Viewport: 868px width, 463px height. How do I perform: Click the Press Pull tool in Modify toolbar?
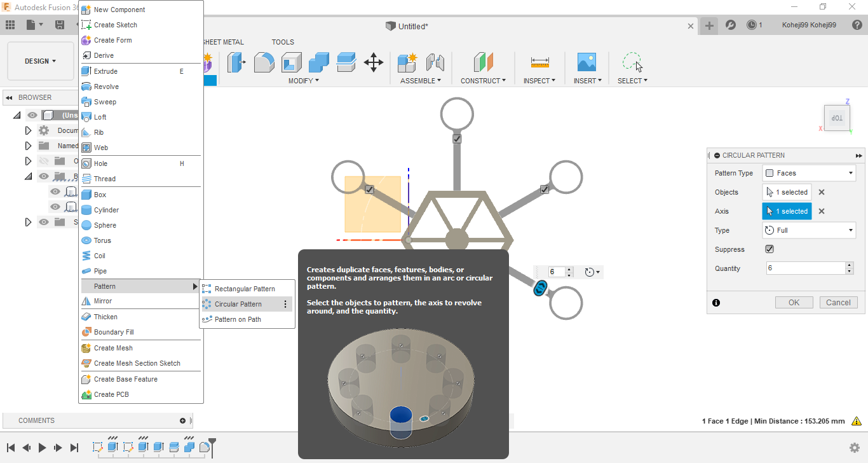tap(237, 62)
